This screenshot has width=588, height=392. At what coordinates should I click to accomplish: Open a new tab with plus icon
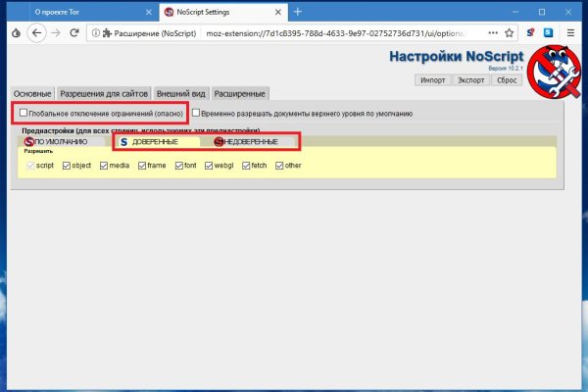tap(298, 11)
